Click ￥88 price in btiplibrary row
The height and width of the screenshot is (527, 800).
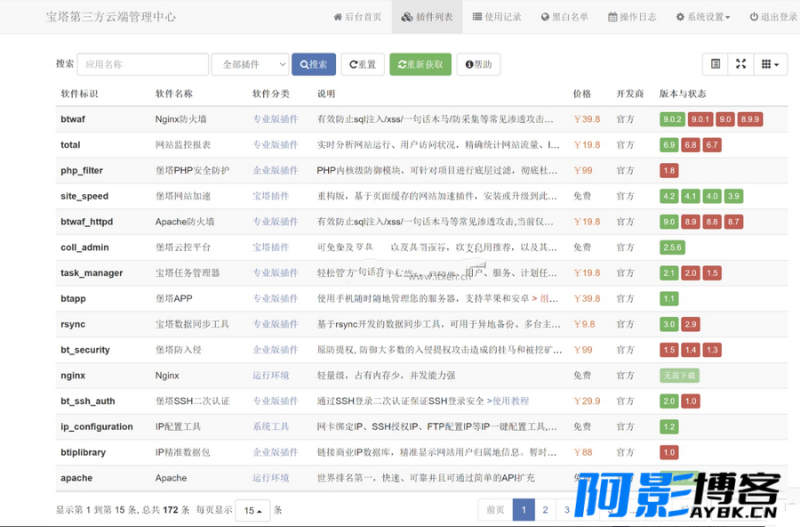click(583, 452)
